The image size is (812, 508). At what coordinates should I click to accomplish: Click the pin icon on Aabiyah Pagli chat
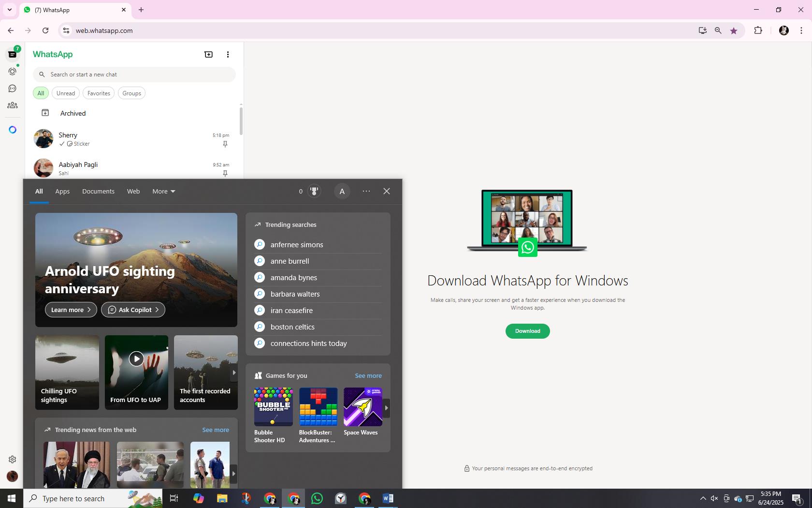pyautogui.click(x=225, y=173)
